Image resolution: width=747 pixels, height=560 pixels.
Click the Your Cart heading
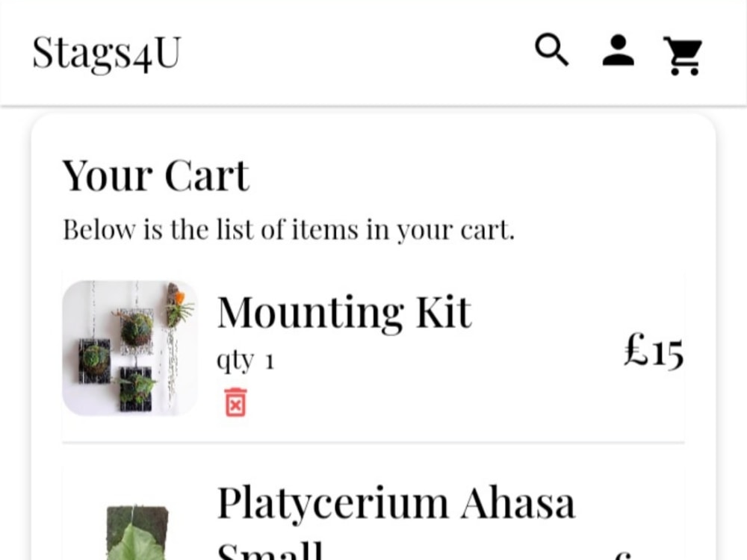click(x=155, y=175)
